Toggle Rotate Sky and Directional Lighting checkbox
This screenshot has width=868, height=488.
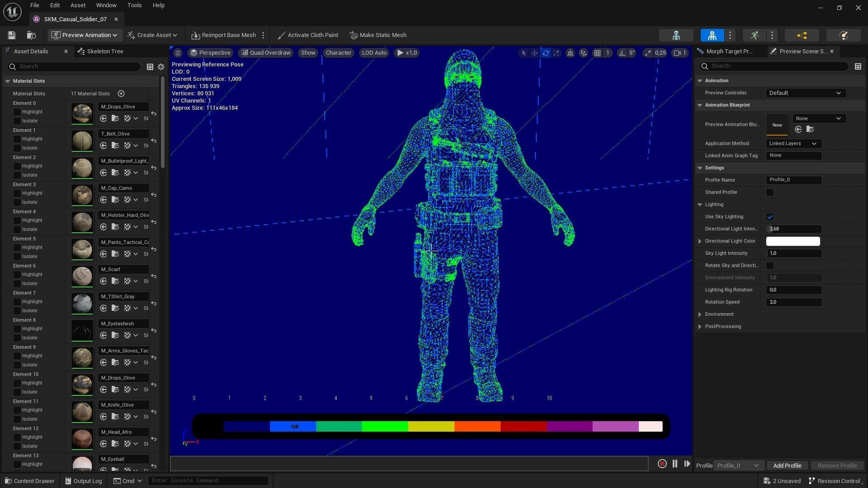pyautogui.click(x=769, y=266)
